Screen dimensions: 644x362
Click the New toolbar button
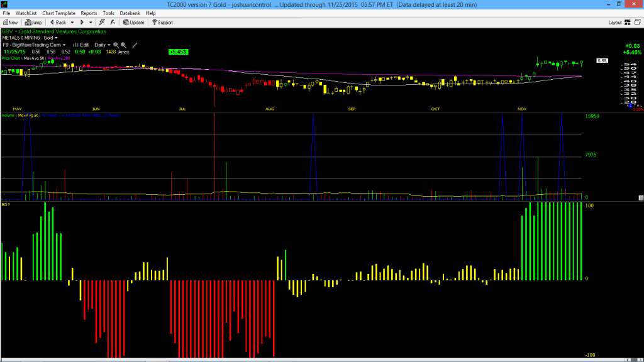tap(10, 23)
